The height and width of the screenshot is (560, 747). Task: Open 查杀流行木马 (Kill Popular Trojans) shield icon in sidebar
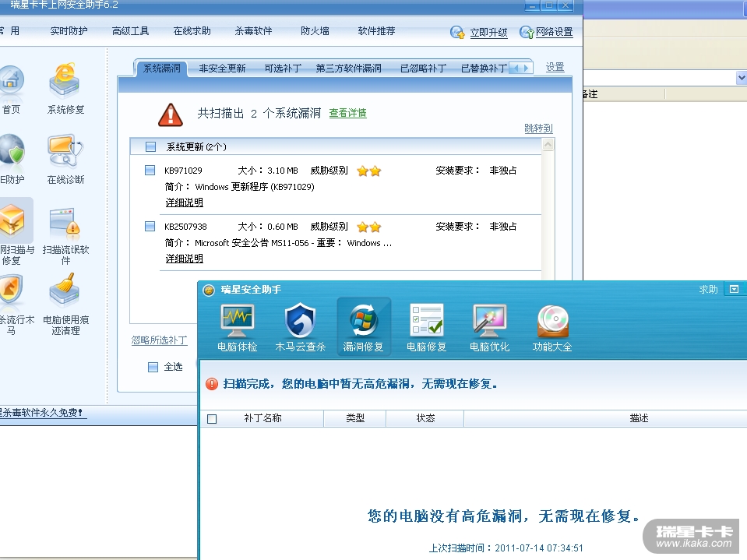tap(10, 290)
